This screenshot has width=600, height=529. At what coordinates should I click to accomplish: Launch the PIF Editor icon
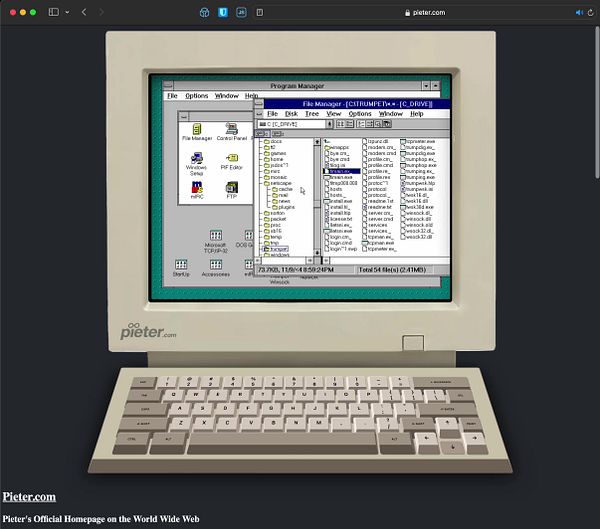point(232,162)
